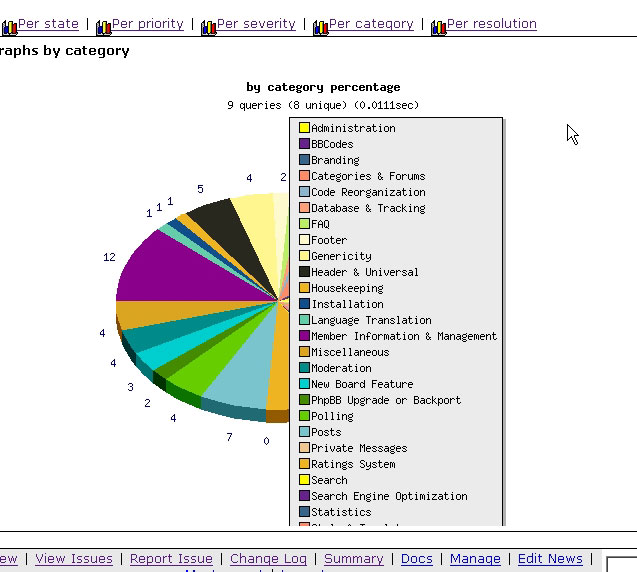This screenshot has height=572, width=637.
Task: Navigate to the Summary page
Action: pos(354,559)
